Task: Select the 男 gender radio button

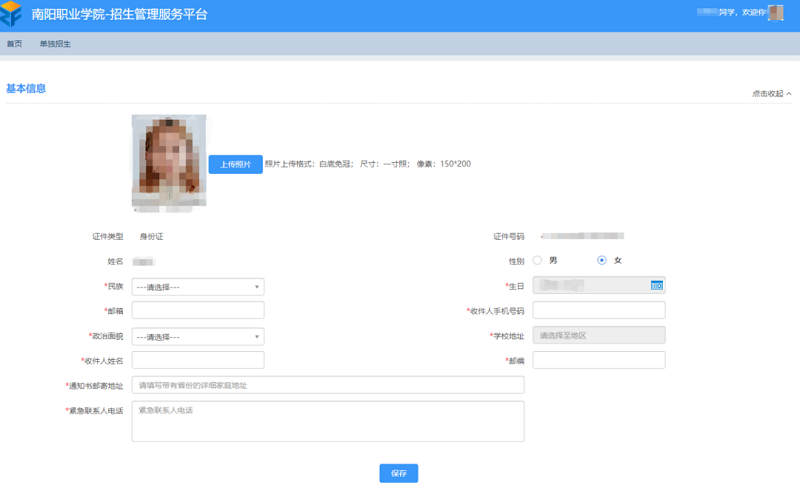Action: pos(538,261)
